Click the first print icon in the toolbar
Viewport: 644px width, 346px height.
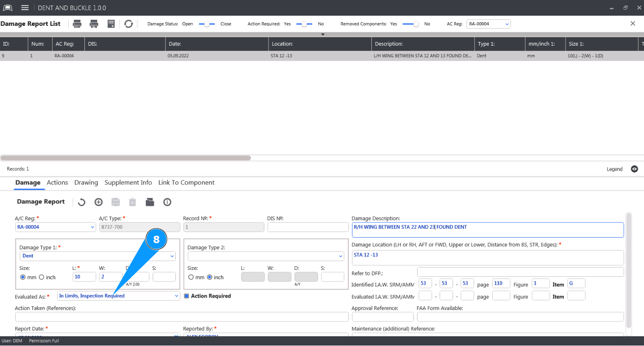[x=78, y=24]
